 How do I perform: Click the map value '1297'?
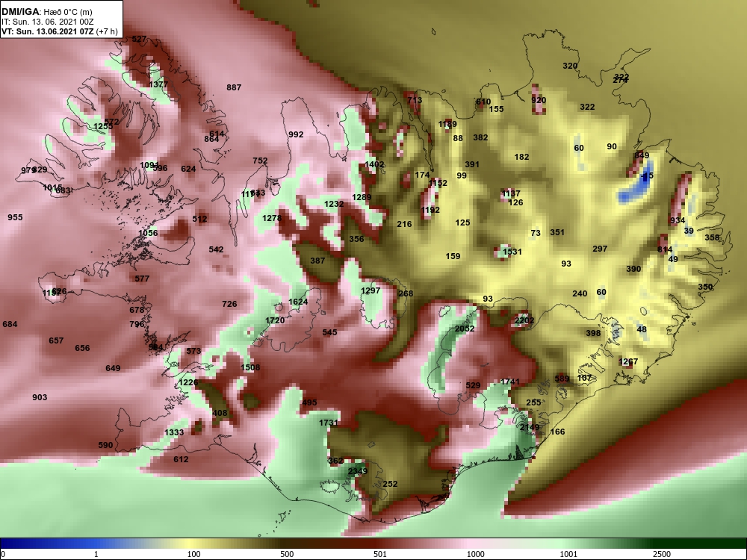371,290
